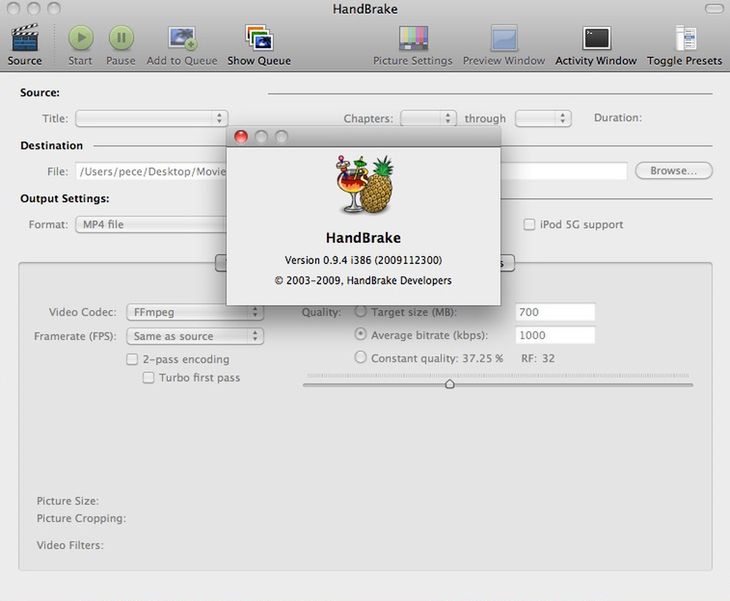Select the Average bitrate (kbps) radio button
Viewport: 730px width, 601px height.
(360, 334)
